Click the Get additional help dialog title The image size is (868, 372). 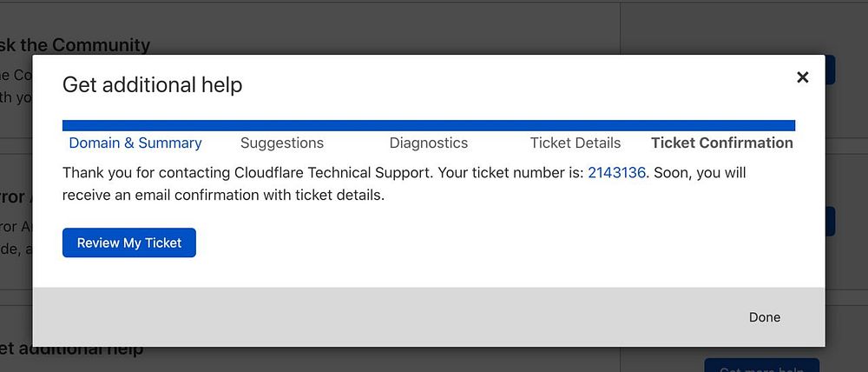pyautogui.click(x=152, y=85)
